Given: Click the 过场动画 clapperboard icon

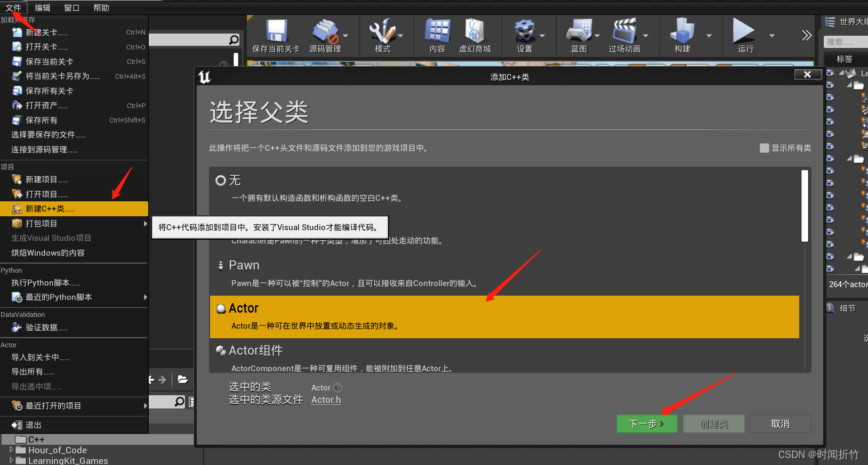Looking at the screenshot, I should click(624, 31).
